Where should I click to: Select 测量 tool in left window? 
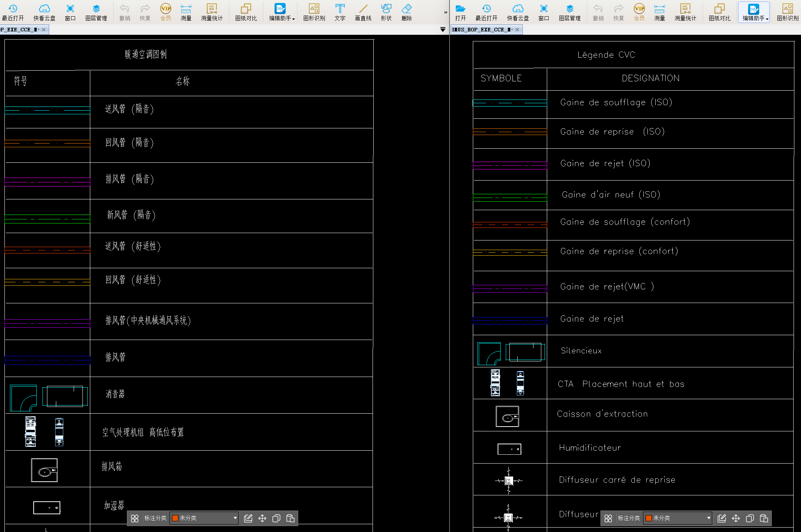(x=186, y=12)
